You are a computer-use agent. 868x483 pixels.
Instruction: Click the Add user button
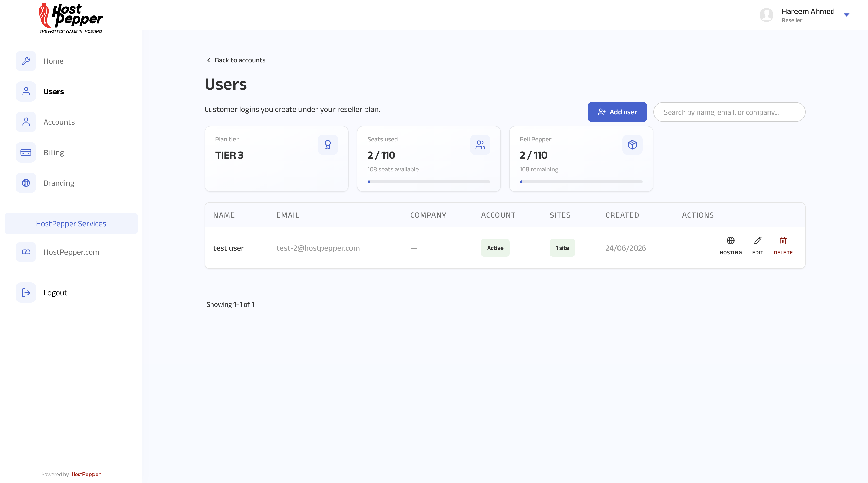617,112
